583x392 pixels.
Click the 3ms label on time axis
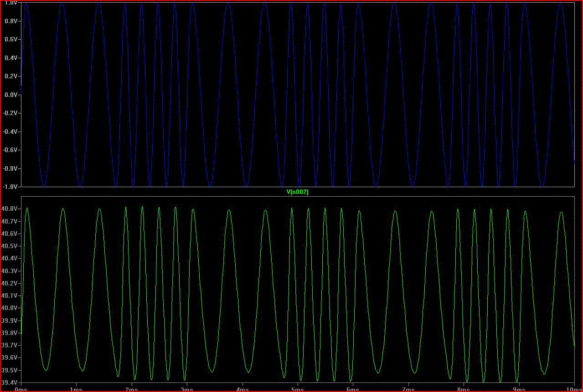tap(187, 389)
